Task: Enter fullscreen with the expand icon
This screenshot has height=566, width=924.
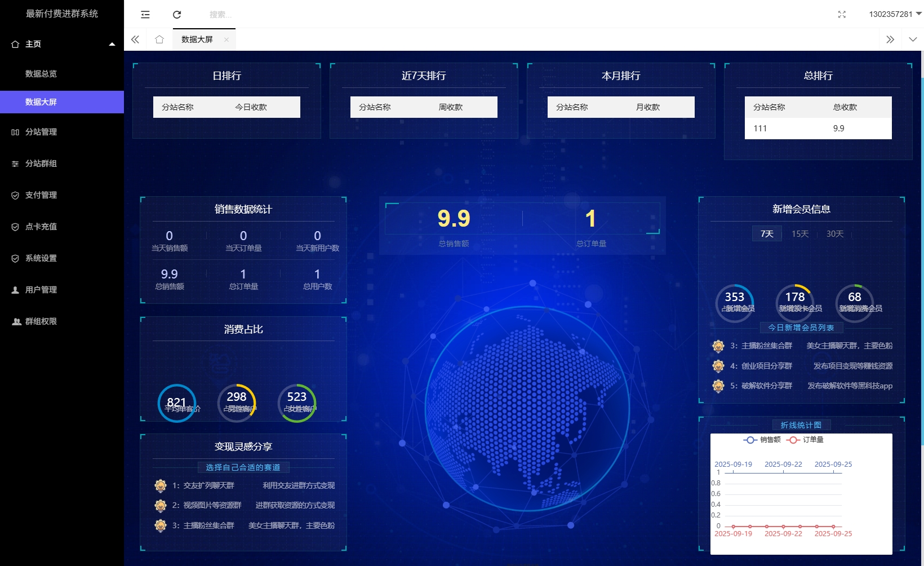Action: click(842, 15)
